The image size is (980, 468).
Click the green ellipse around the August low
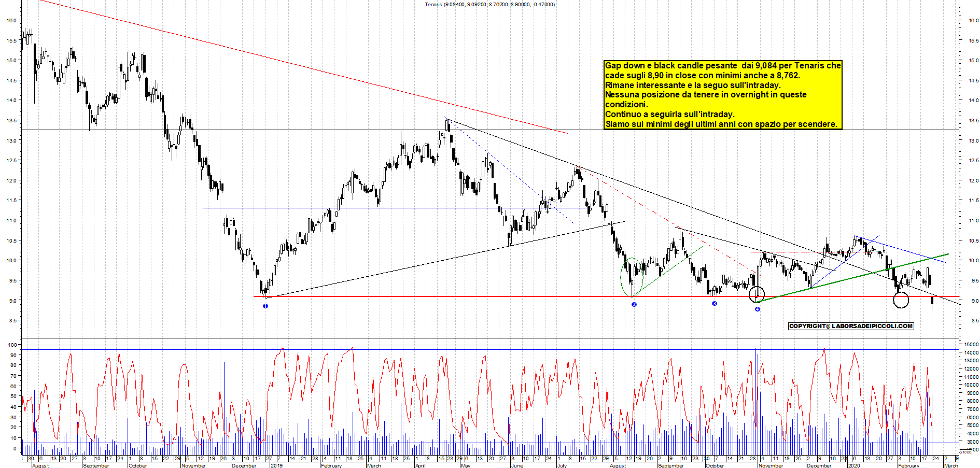[x=632, y=277]
